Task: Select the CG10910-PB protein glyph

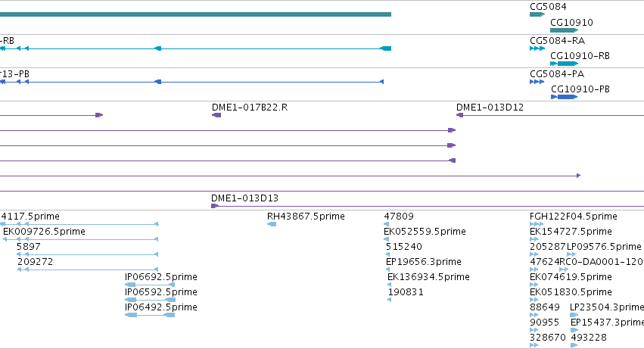Action: tap(564, 97)
